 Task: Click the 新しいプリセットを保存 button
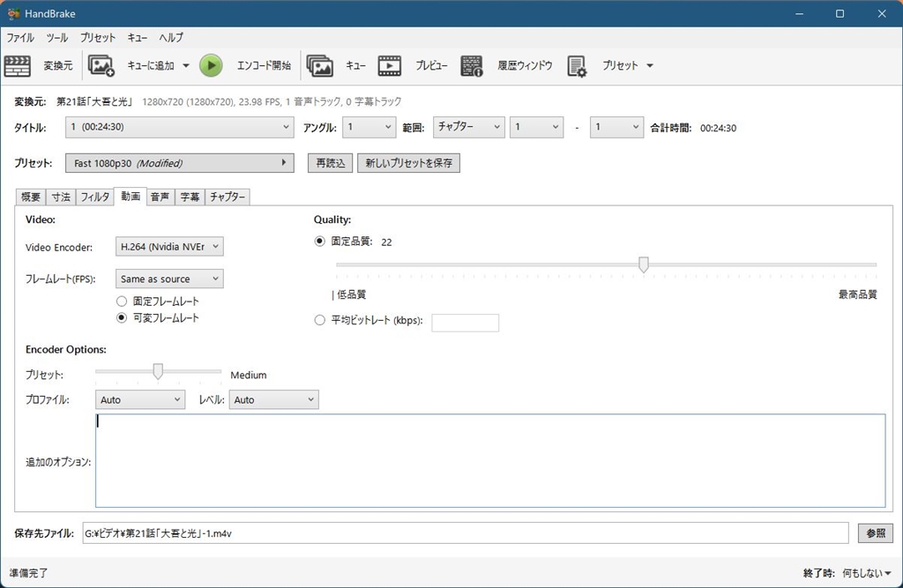pos(408,163)
